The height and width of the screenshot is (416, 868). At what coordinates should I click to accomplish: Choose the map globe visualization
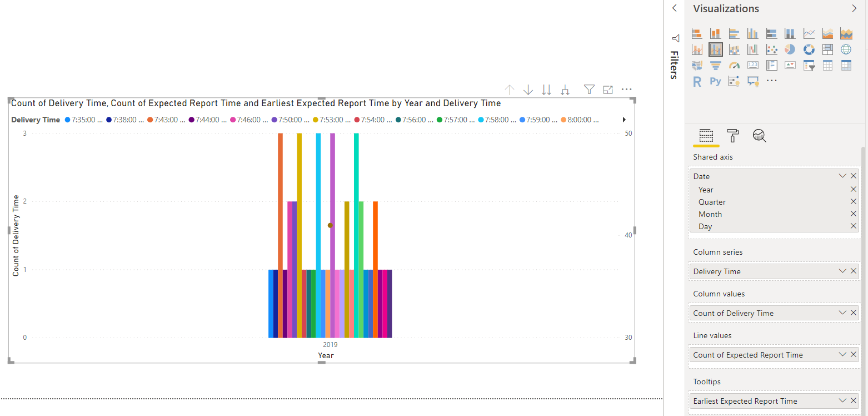click(846, 49)
